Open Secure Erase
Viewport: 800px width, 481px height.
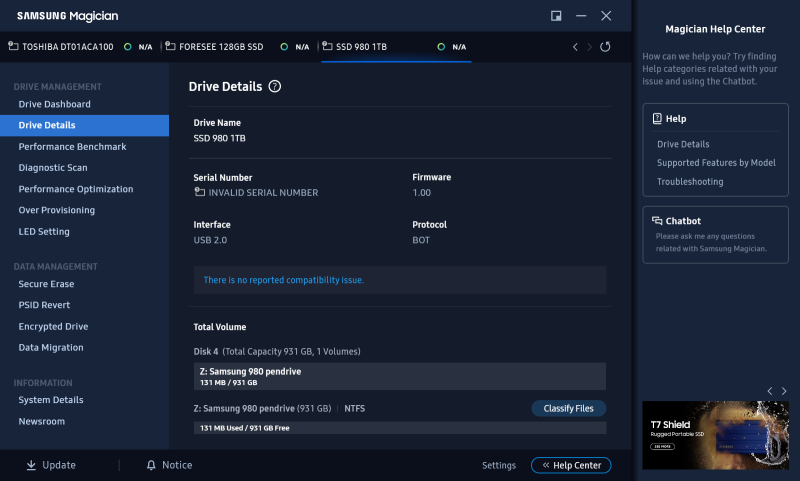(46, 284)
